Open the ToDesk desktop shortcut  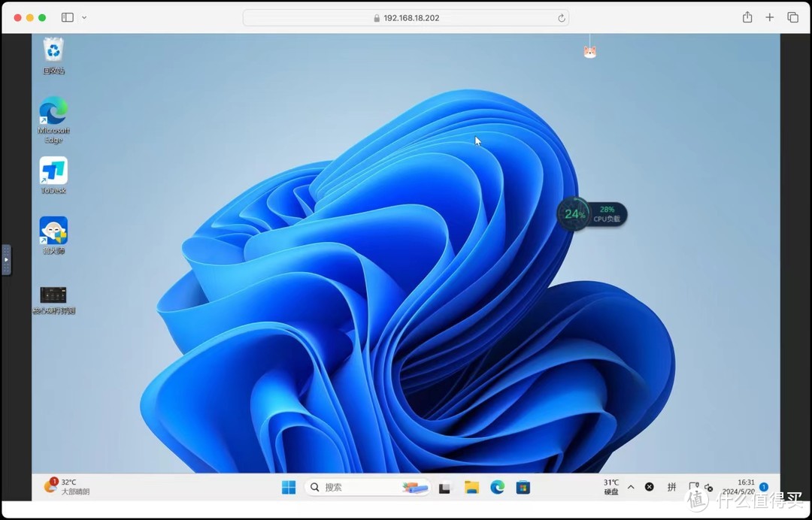click(53, 171)
